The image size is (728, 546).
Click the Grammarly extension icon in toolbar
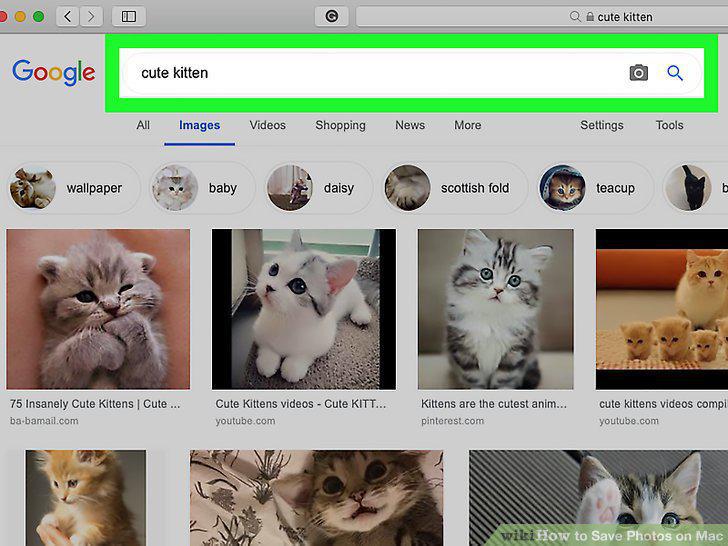click(332, 17)
